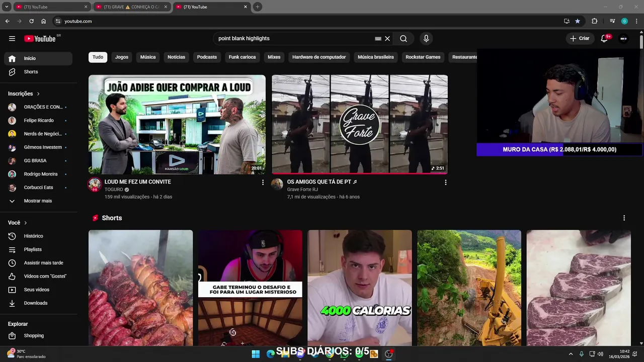Open Nerds de Negócios subscription
Viewport: 644px width, 362px height.
(38, 134)
